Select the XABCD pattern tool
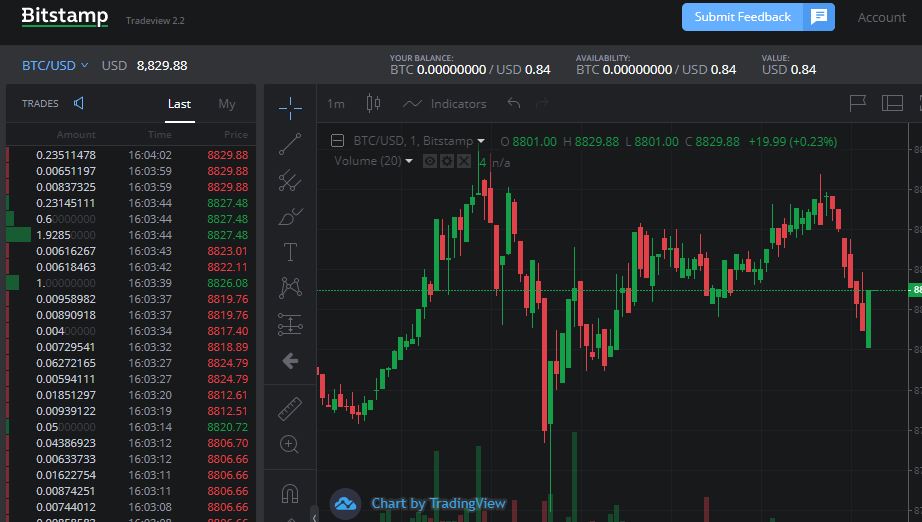Viewport: 922px width, 522px height. coord(290,288)
